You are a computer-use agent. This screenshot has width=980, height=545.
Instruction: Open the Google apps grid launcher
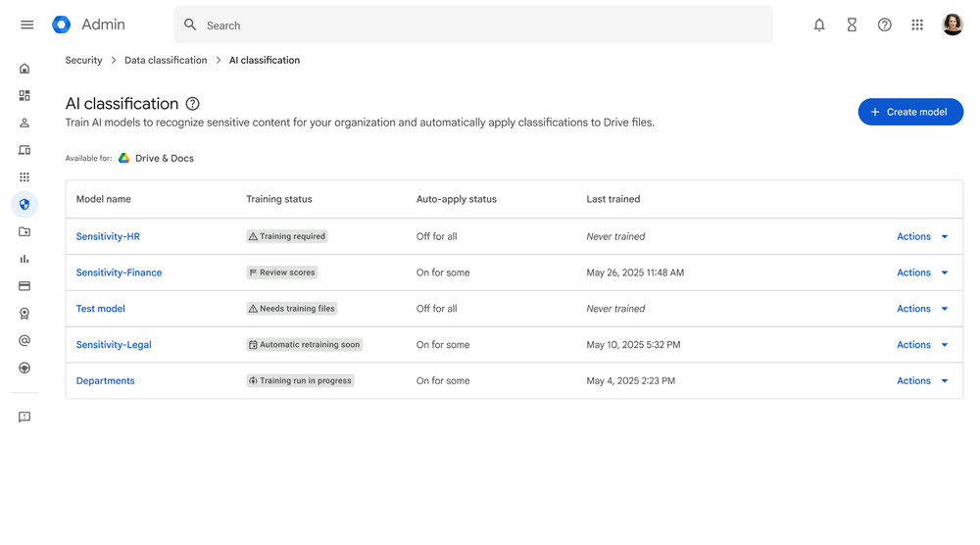917,25
